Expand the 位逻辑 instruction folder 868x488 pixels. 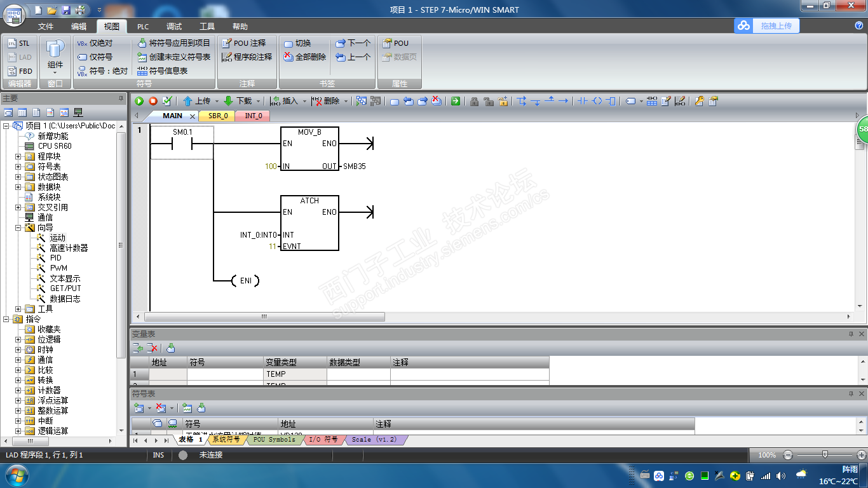pyautogui.click(x=18, y=339)
